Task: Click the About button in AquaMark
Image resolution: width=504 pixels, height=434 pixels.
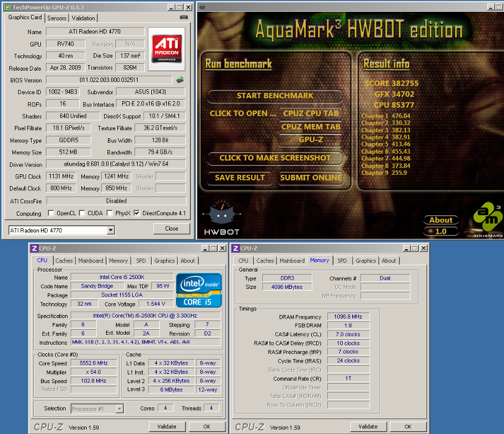Action: (441, 220)
